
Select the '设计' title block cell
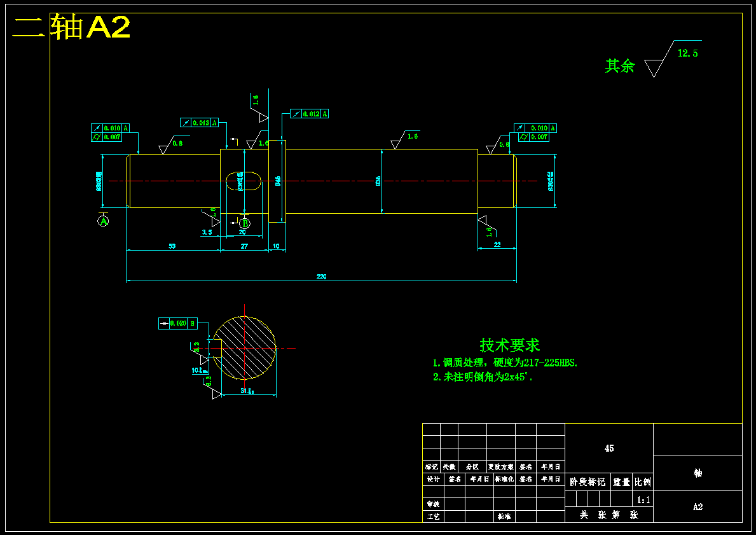[x=433, y=479]
